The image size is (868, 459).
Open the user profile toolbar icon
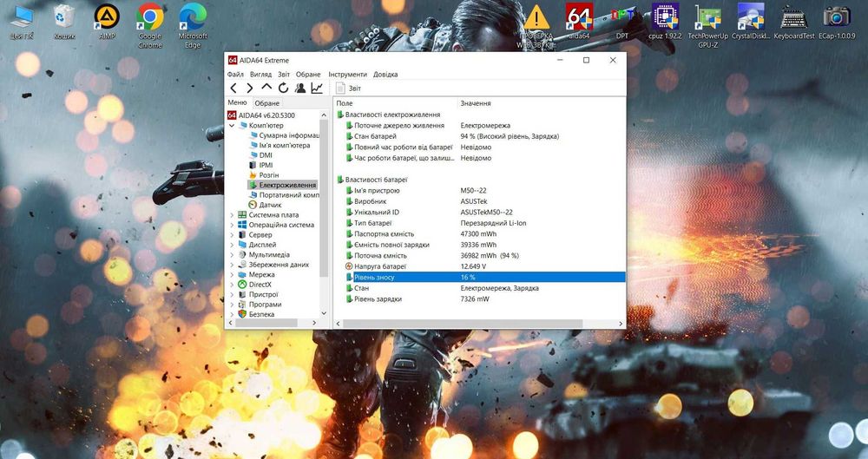(300, 88)
